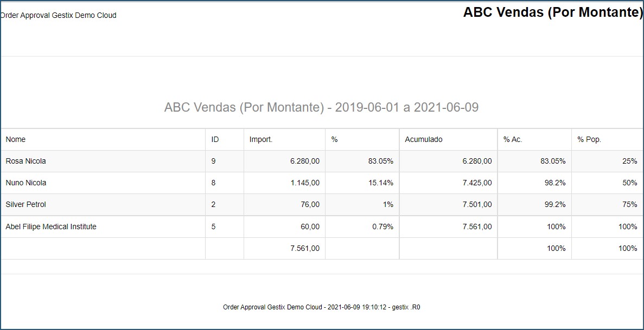Click the Nome column header
Screen dimensions: 644x330
point(16,140)
